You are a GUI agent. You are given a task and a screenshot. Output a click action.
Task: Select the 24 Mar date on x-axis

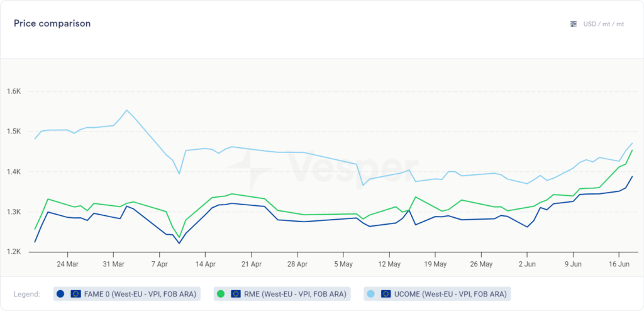(67, 264)
